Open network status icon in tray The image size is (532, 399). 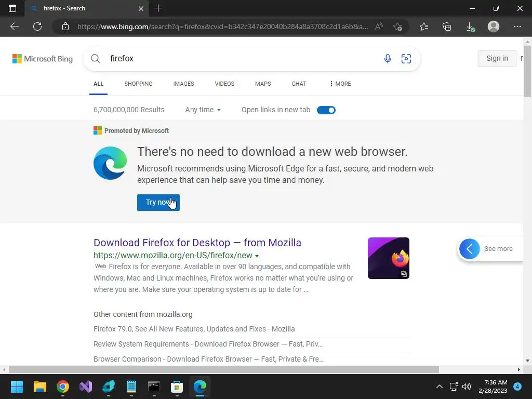point(454,387)
